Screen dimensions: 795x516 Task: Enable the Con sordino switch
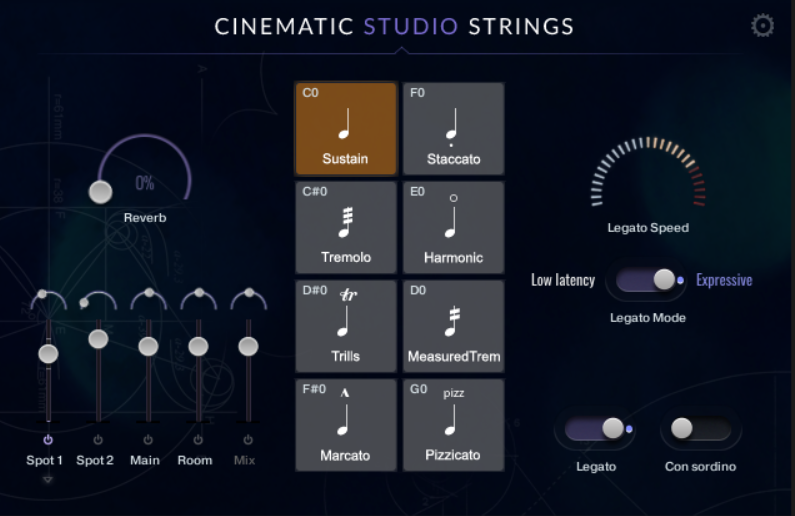pos(701,429)
